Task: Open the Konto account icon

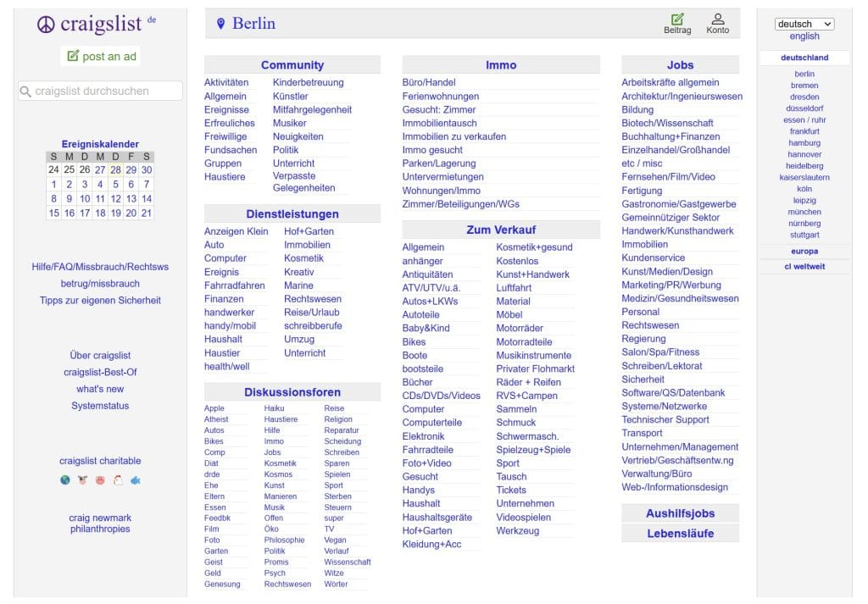Action: pos(717,19)
